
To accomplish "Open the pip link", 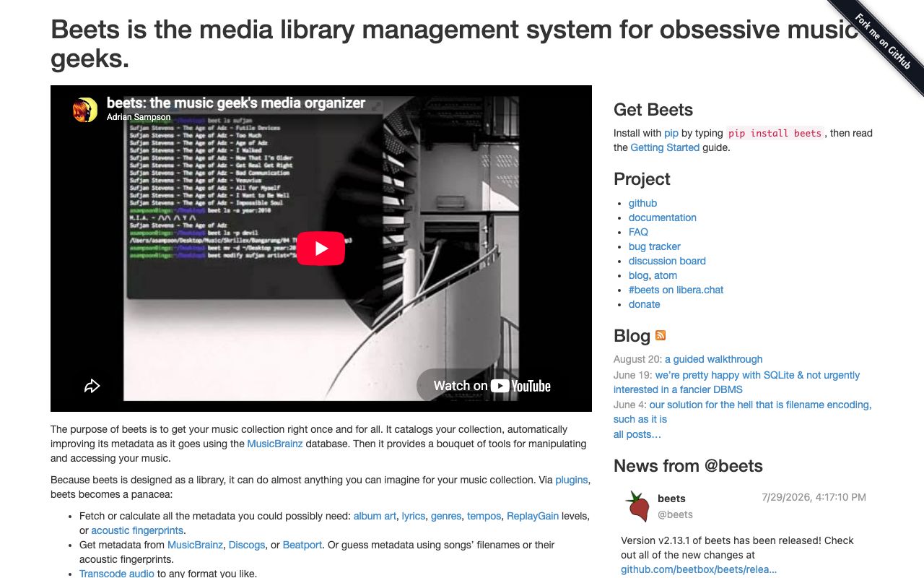I will click(671, 133).
